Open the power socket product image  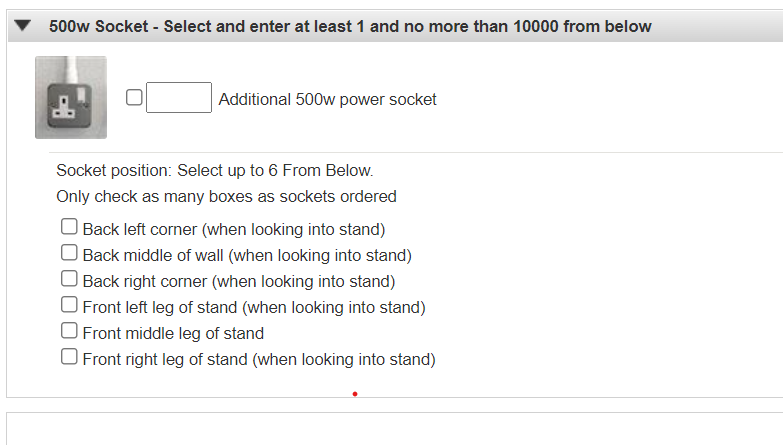click(x=70, y=97)
